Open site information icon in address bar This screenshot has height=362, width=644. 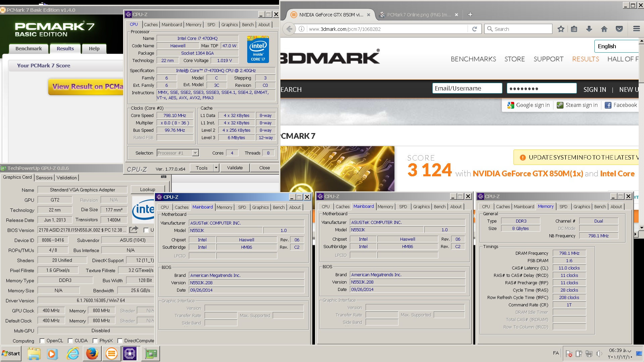302,29
